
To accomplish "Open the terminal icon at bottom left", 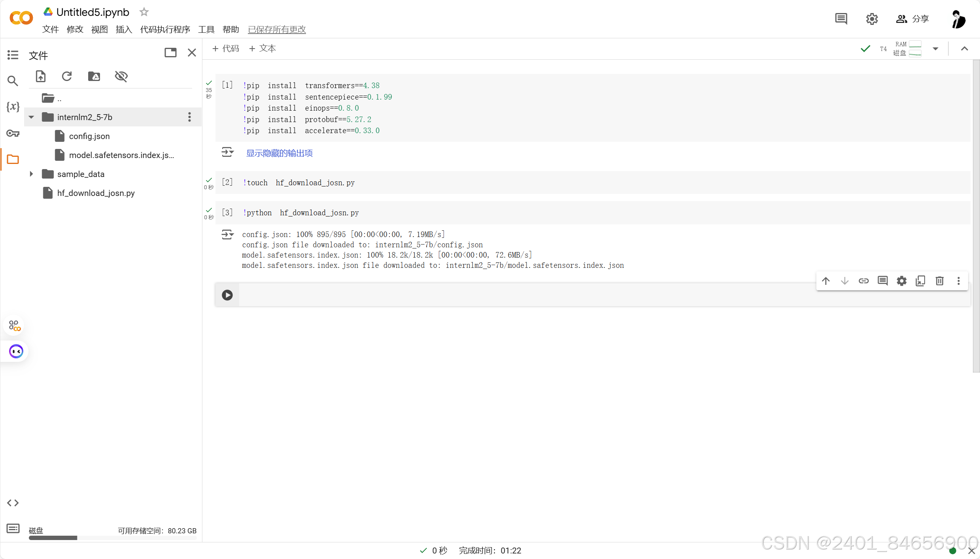I will tap(13, 528).
